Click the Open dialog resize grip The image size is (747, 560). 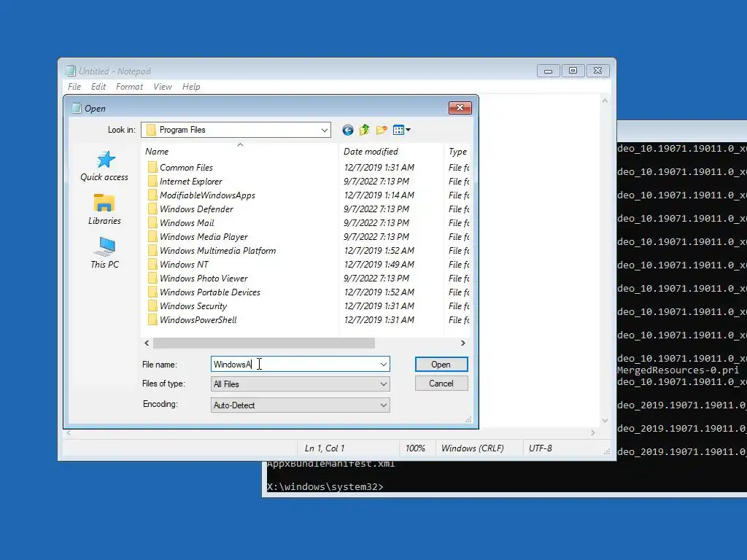point(468,419)
